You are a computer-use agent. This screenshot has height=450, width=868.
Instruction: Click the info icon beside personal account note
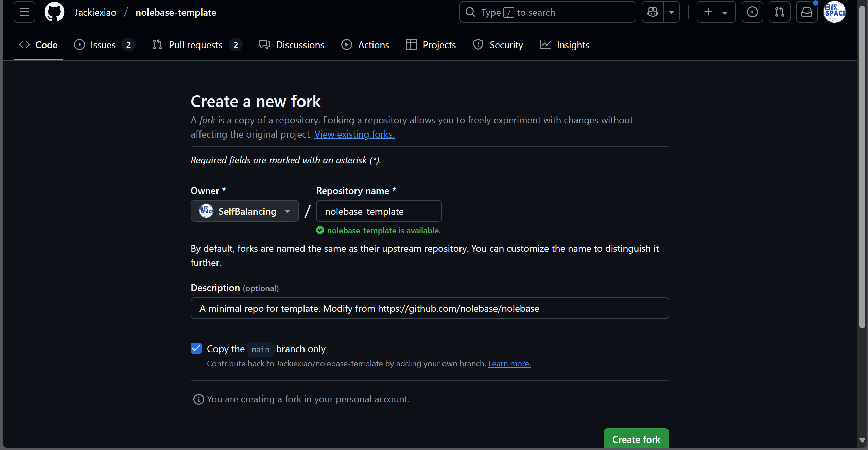click(x=199, y=399)
